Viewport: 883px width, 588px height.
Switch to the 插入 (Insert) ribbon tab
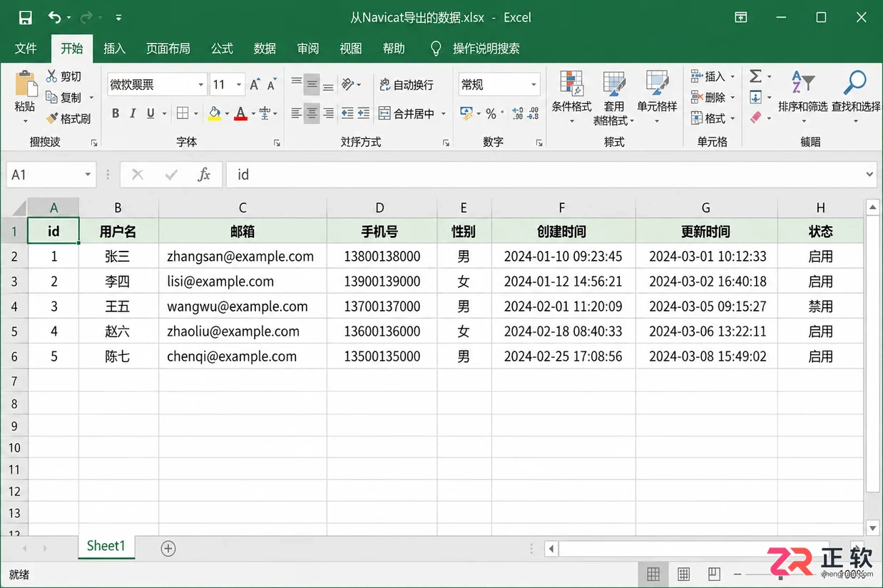click(x=114, y=48)
